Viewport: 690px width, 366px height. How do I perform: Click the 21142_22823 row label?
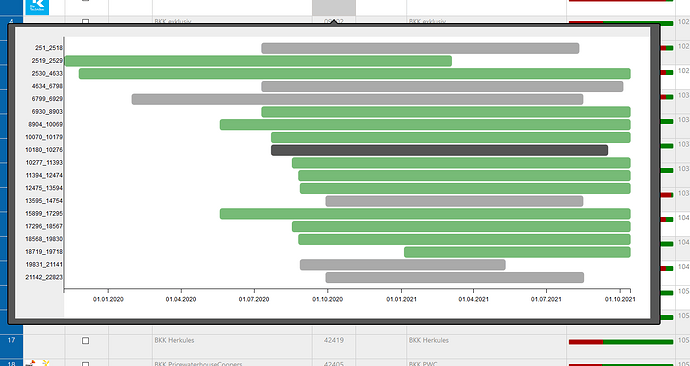(x=44, y=277)
